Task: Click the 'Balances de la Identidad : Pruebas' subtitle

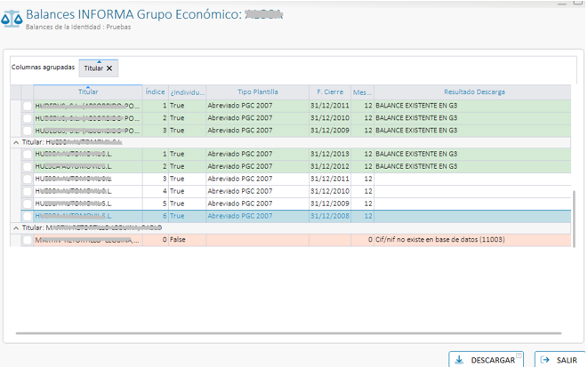Action: (x=78, y=27)
